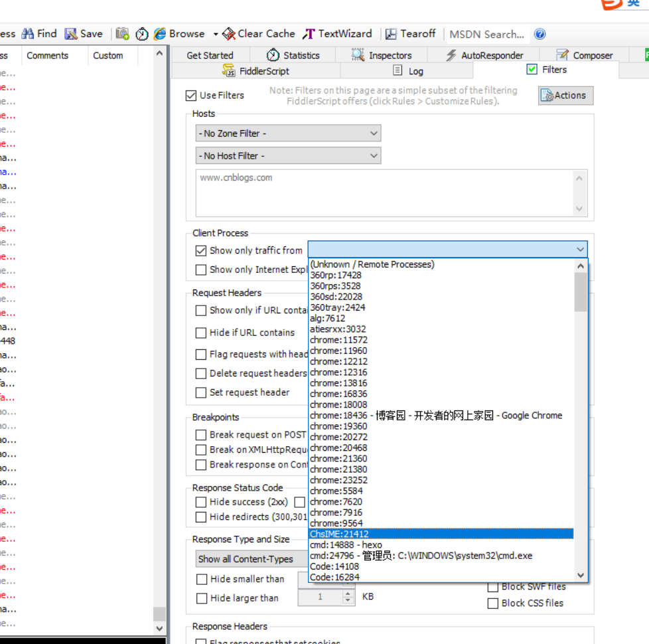
Task: Click the Log document icon
Action: [397, 70]
